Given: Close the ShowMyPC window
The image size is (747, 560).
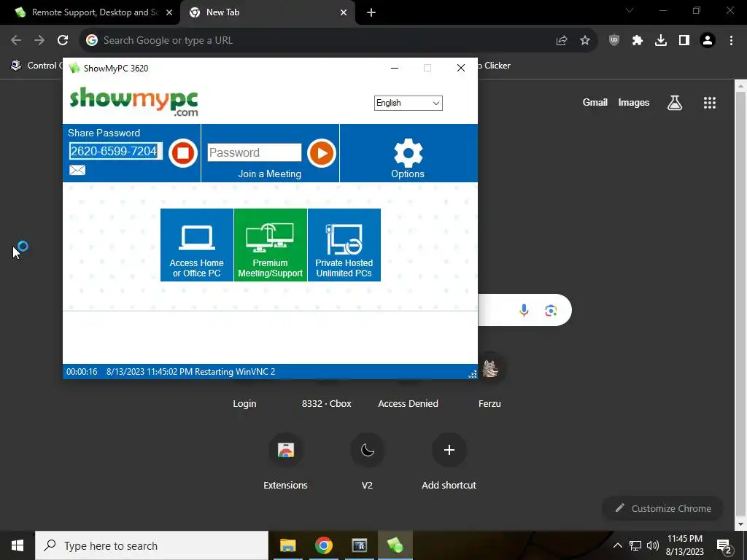Looking at the screenshot, I should coord(461,68).
